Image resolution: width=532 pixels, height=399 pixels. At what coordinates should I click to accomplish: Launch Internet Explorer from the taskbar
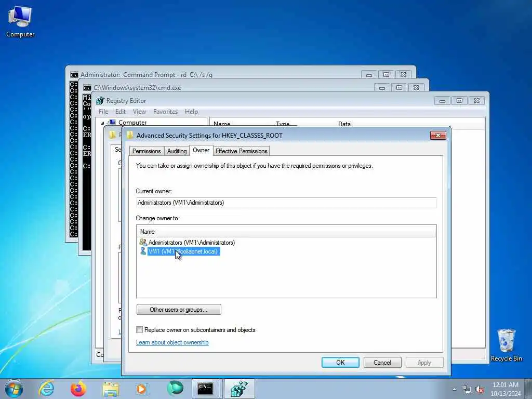(46, 389)
